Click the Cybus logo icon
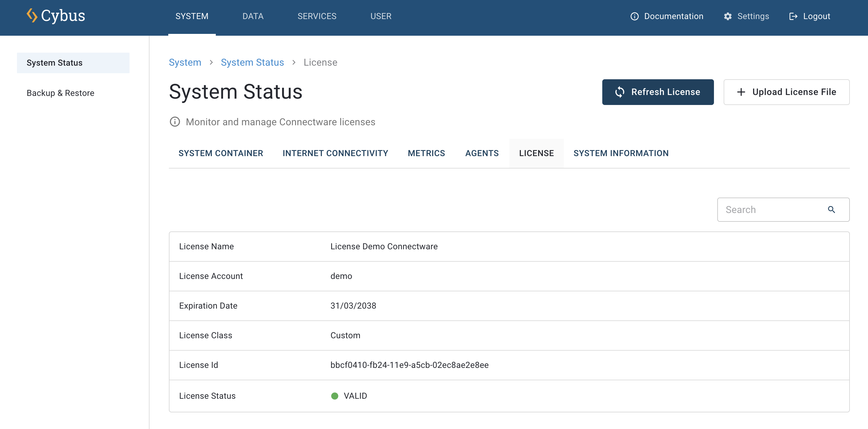Viewport: 868px width, 429px height. click(x=32, y=15)
